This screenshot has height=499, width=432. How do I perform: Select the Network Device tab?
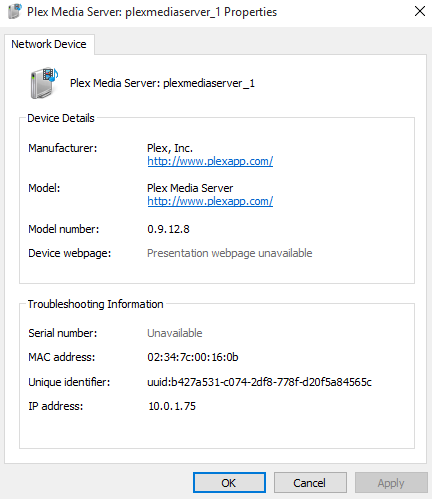tap(49, 44)
